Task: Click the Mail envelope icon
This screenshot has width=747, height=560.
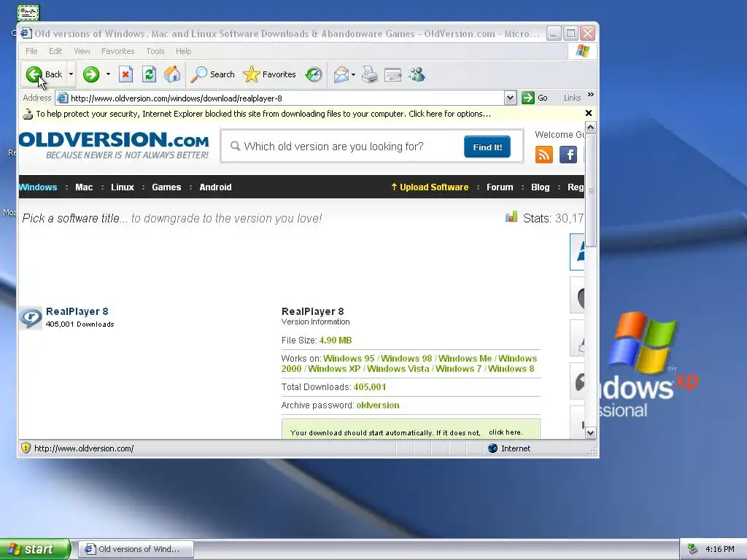Action: (x=341, y=74)
